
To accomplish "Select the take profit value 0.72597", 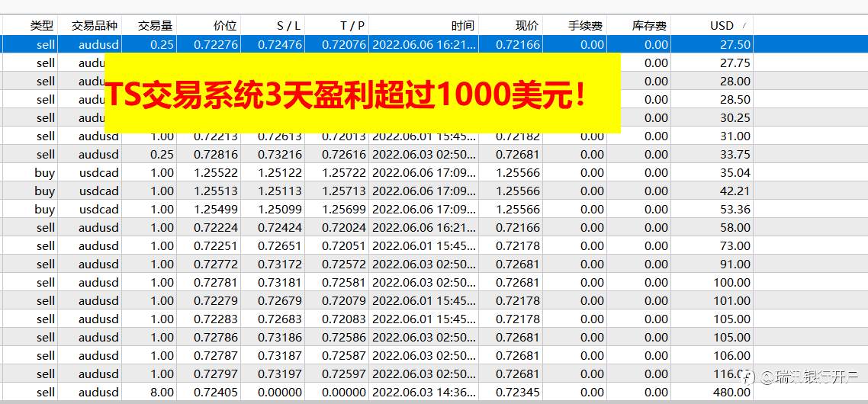I will (344, 374).
